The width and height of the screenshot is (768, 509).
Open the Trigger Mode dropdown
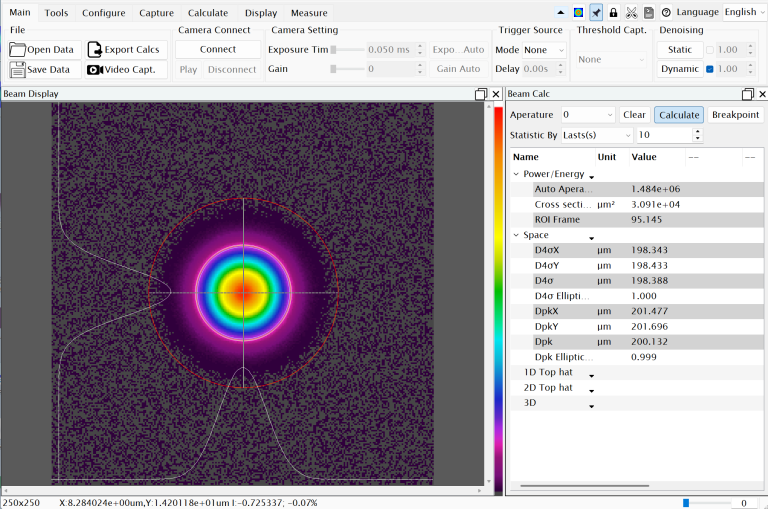(x=545, y=50)
